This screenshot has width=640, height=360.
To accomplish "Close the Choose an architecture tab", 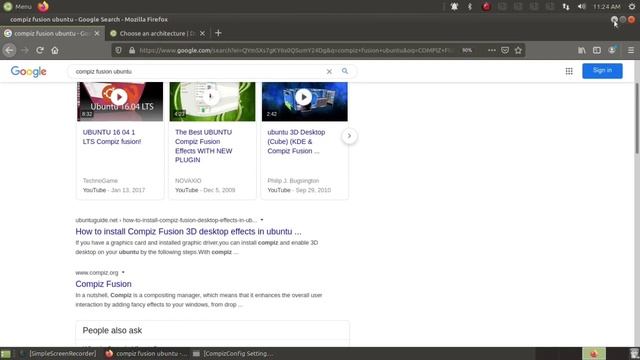I will 202,33.
